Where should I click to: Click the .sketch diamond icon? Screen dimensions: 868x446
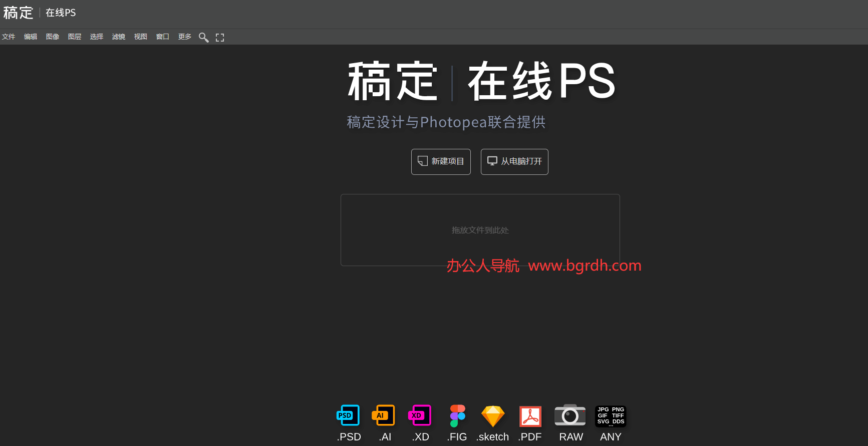(493, 416)
